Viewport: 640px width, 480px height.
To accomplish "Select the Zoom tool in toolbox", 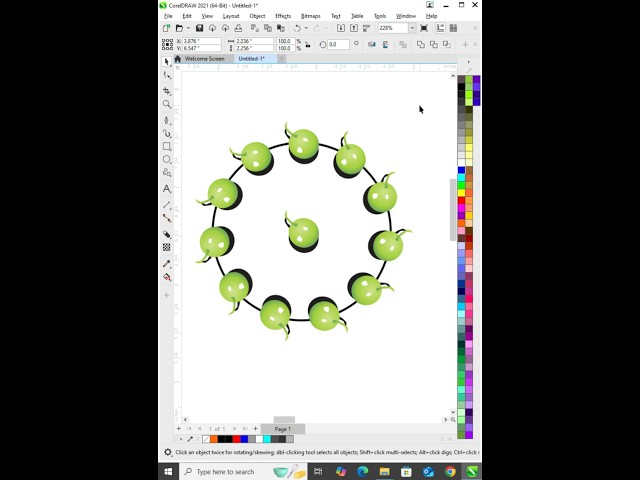I will click(167, 104).
